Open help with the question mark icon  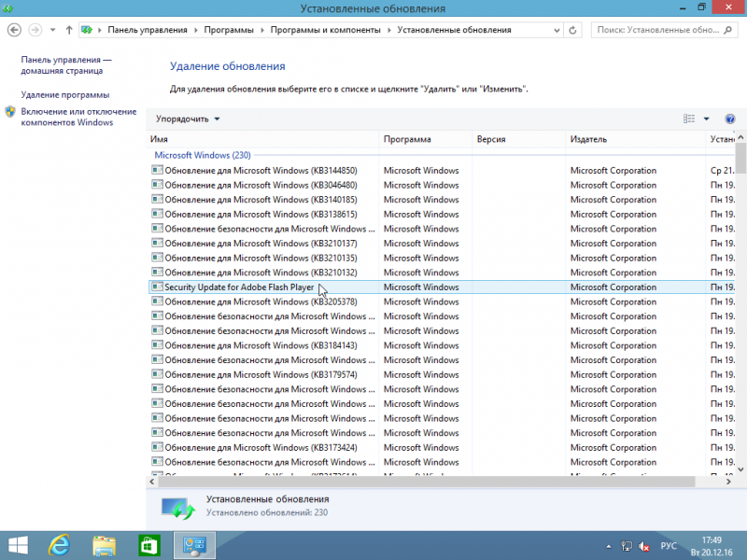coord(730,119)
